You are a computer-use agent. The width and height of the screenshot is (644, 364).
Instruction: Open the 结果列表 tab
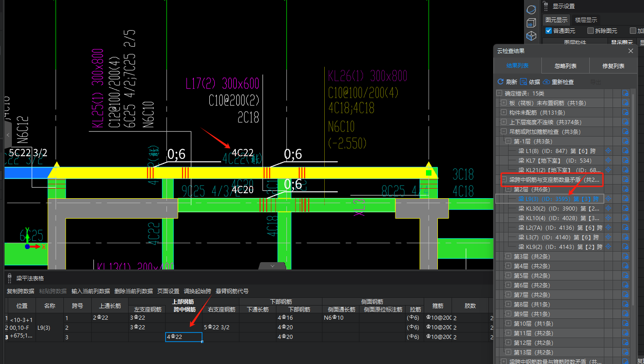(x=518, y=66)
